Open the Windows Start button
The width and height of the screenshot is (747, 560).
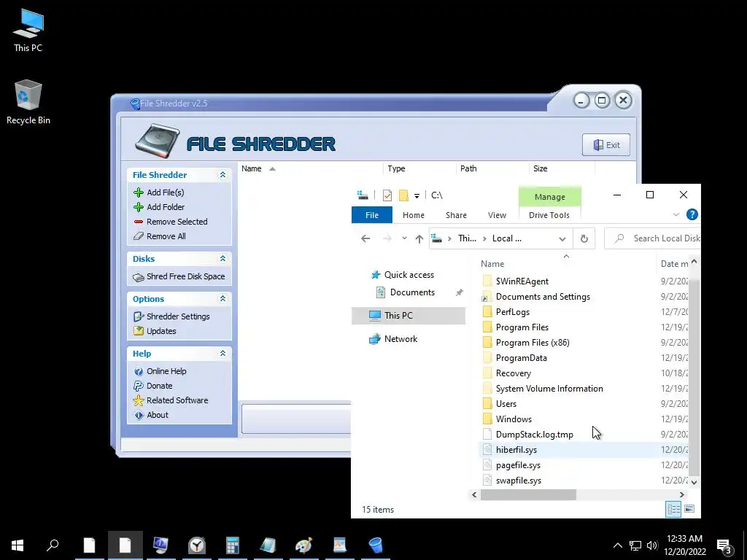pos(18,545)
